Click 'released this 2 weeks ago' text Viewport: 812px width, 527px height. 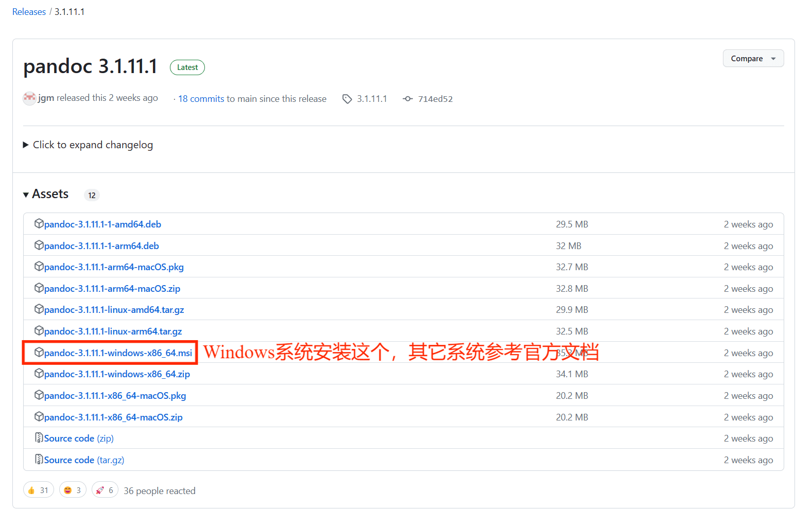click(x=107, y=98)
